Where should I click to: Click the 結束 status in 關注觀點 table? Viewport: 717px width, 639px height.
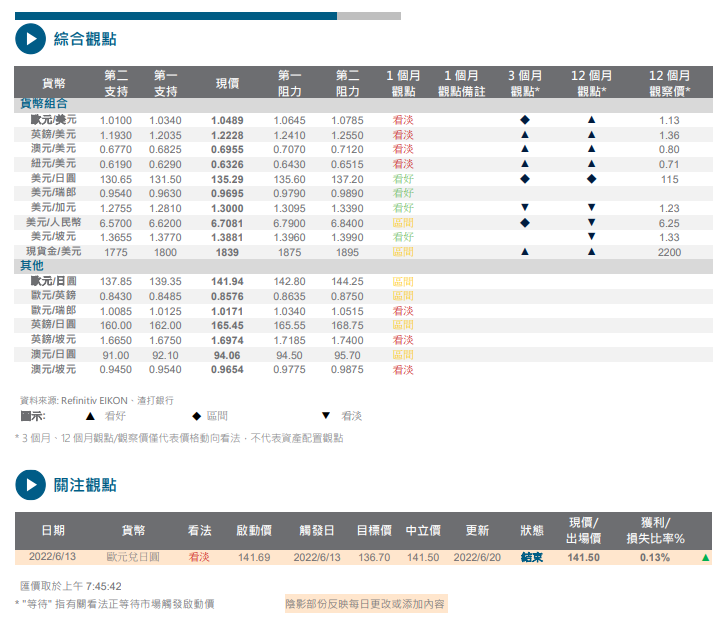point(531,557)
